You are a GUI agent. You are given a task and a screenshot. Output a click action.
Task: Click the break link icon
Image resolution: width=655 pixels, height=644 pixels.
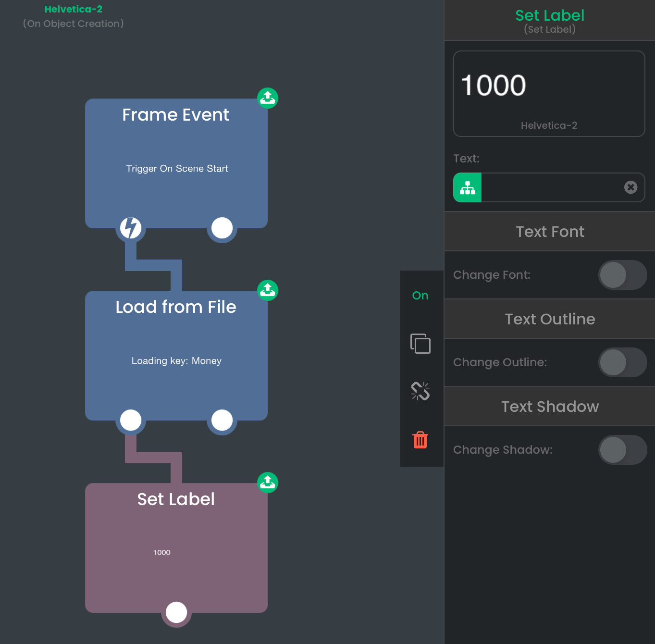click(420, 391)
